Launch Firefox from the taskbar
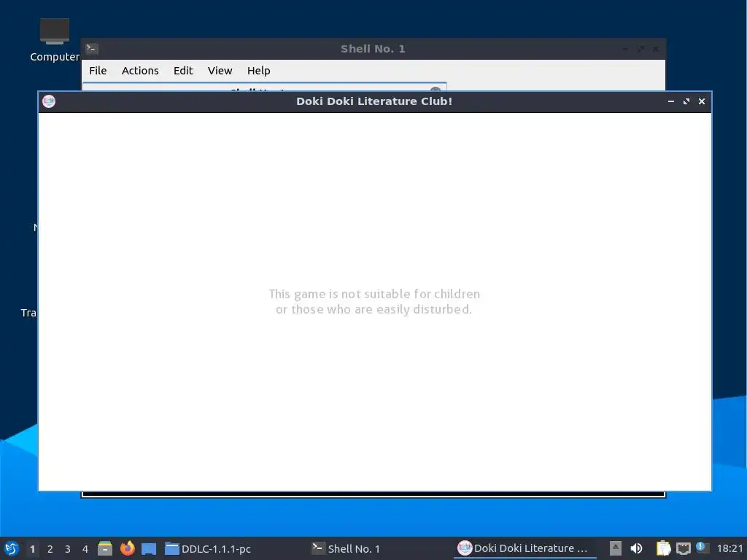Viewport: 747px width, 560px height. click(x=127, y=548)
